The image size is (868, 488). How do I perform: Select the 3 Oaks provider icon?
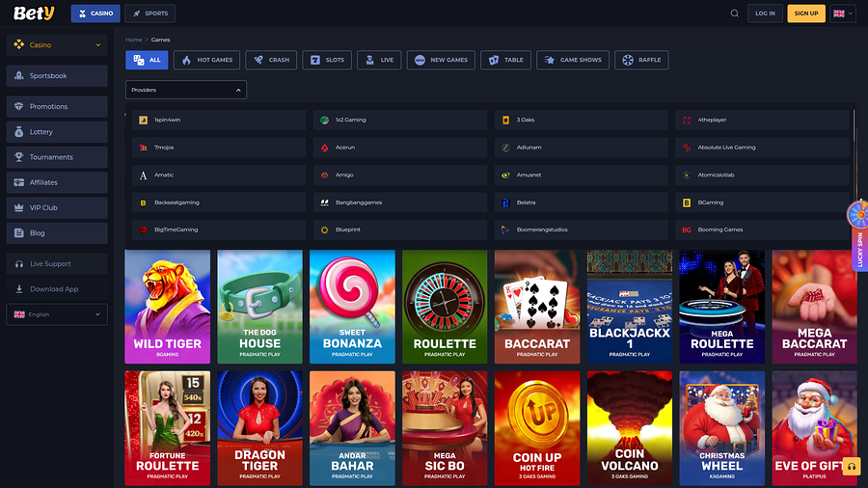pyautogui.click(x=505, y=120)
